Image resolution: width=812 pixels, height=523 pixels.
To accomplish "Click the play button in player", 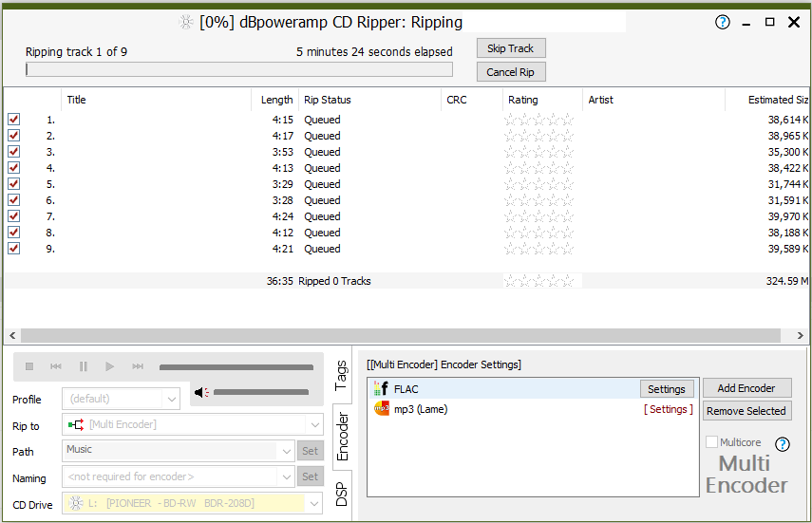I will click(110, 366).
